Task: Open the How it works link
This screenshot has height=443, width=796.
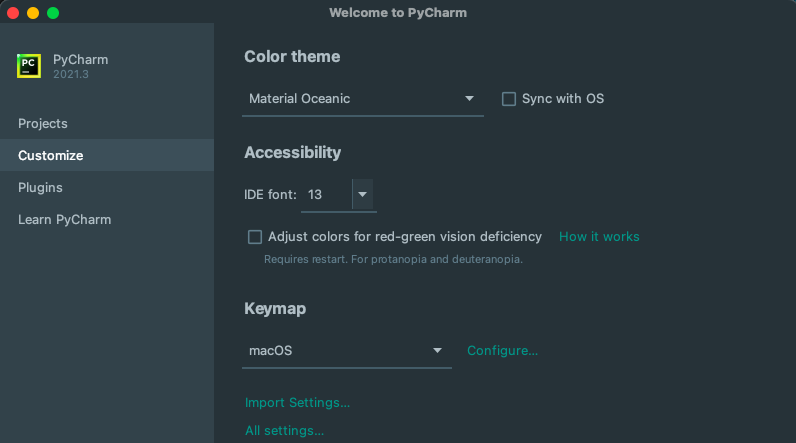Action: [x=599, y=237]
